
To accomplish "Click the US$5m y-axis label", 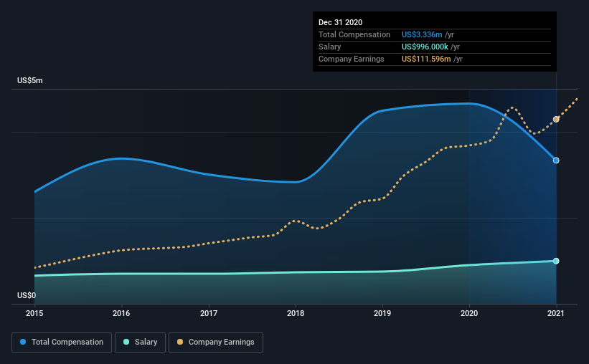I will pos(30,80).
